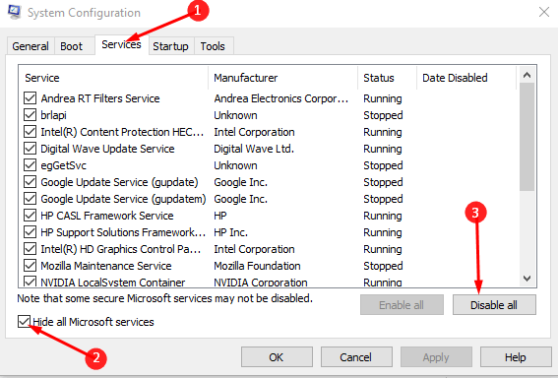Sort by the Manufacturer column header
Viewport: 558px width, 378px height.
coord(283,78)
